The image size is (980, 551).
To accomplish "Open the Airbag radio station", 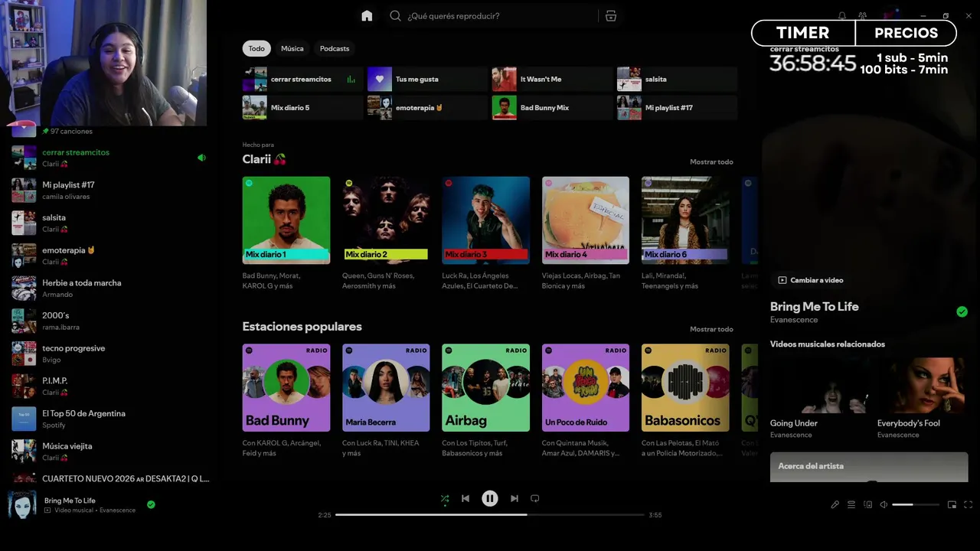I will [x=485, y=400].
